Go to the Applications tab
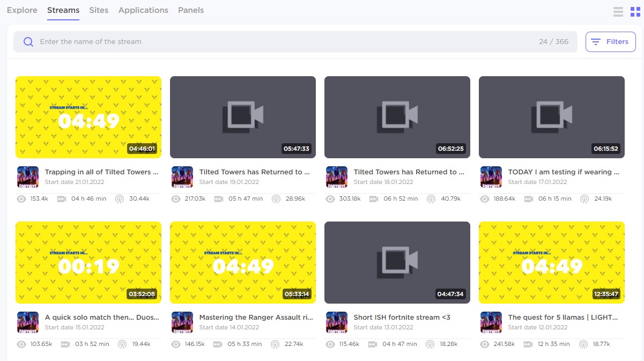The height and width of the screenshot is (361, 644). point(143,10)
